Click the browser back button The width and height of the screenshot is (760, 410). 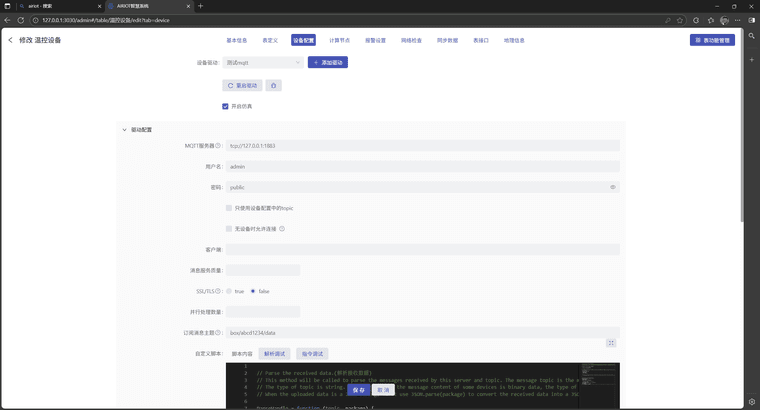[x=7, y=20]
